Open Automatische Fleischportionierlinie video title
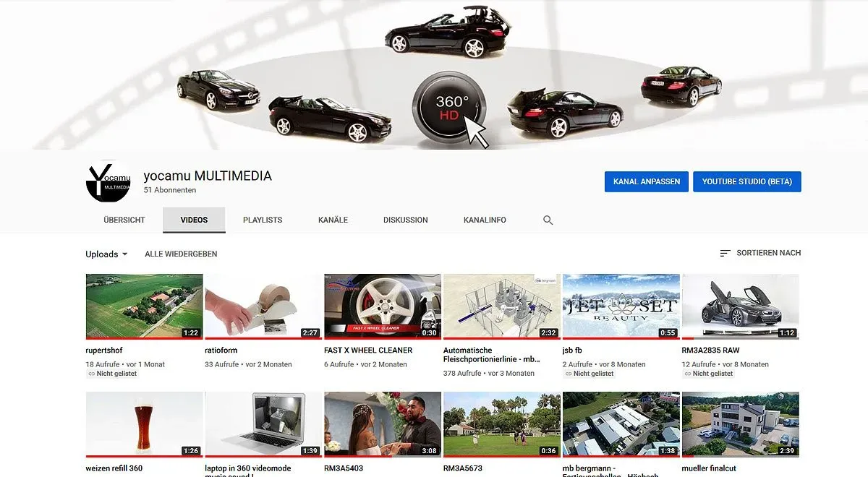 (x=492, y=355)
